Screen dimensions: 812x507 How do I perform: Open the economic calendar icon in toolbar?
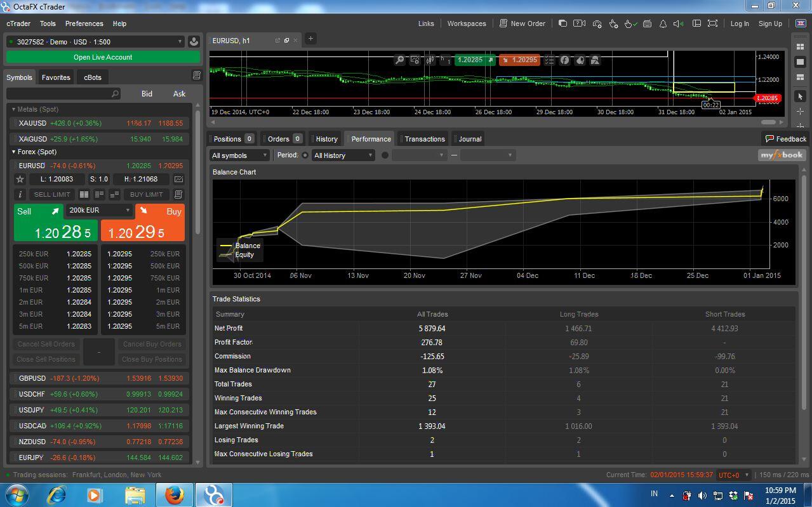tap(647, 23)
